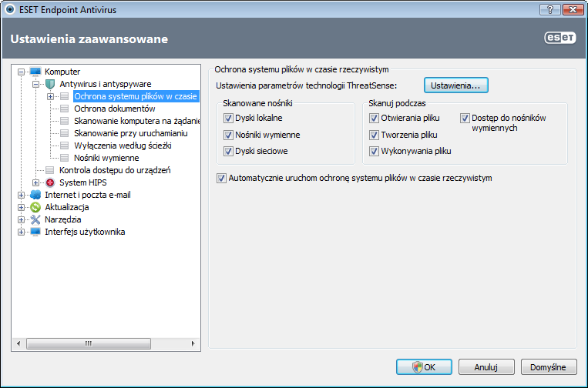The width and height of the screenshot is (588, 388).
Task: Select Skanowanie komputera na żądanie item
Action: 136,121
